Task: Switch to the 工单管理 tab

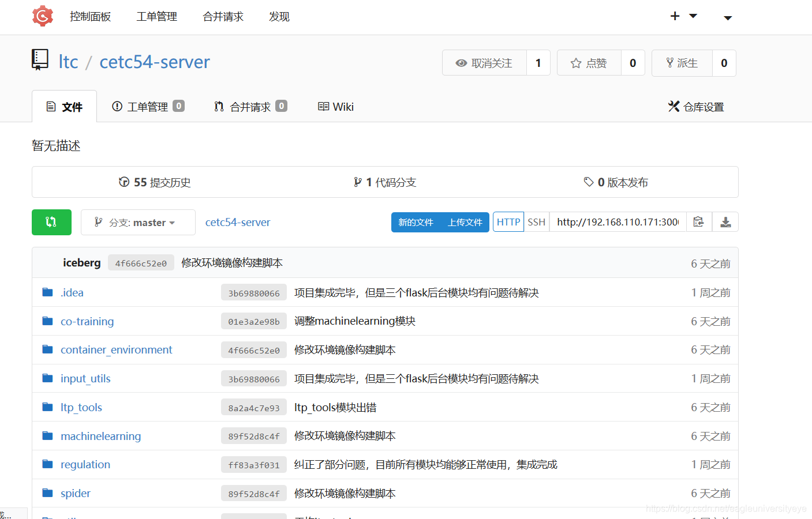Action: (148, 107)
